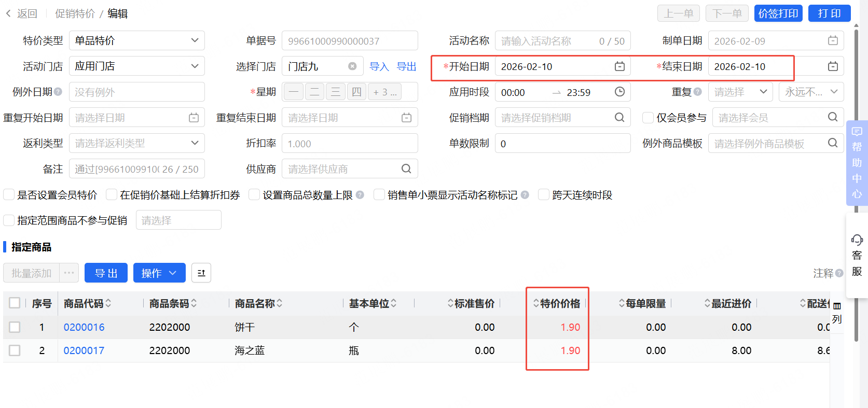Click the 单数限制 input field
The image size is (868, 408).
click(x=563, y=143)
